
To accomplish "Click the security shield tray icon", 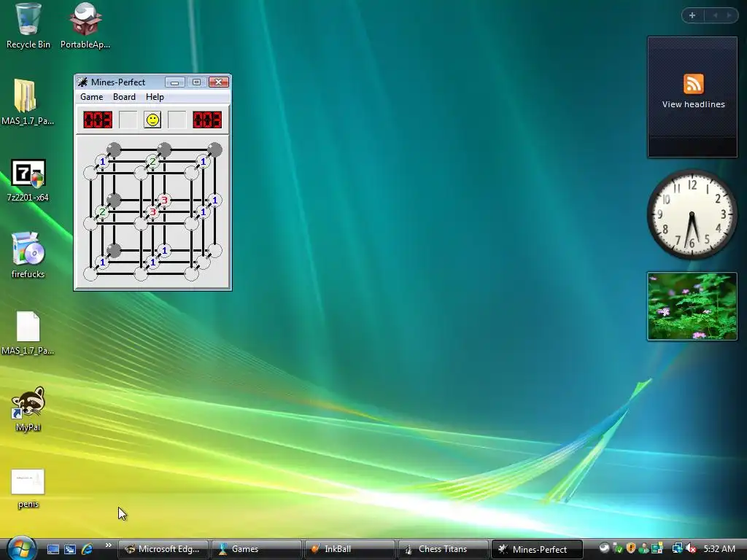I will click(x=631, y=548).
